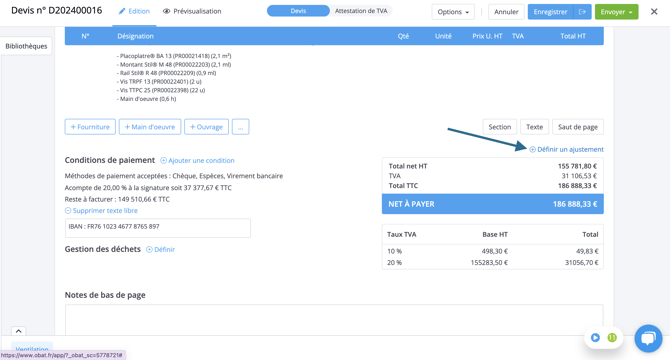Switch to Attestation de TVA

pyautogui.click(x=361, y=11)
